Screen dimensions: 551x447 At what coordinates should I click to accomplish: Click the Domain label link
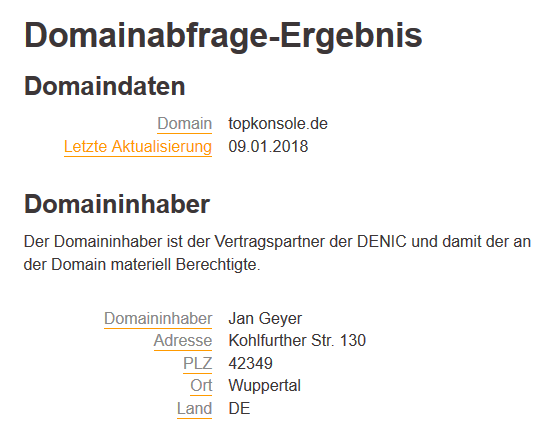[x=184, y=124]
